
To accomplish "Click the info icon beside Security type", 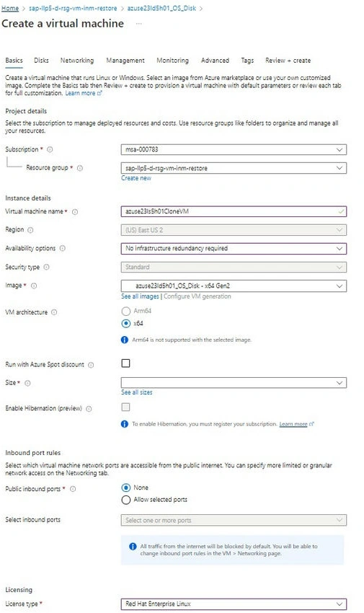I will click(x=46, y=267).
